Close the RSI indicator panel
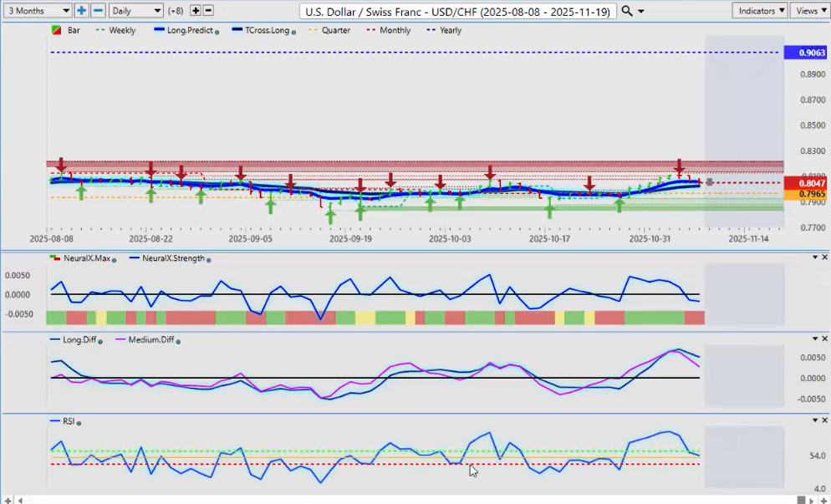831x504 pixels. (824, 420)
